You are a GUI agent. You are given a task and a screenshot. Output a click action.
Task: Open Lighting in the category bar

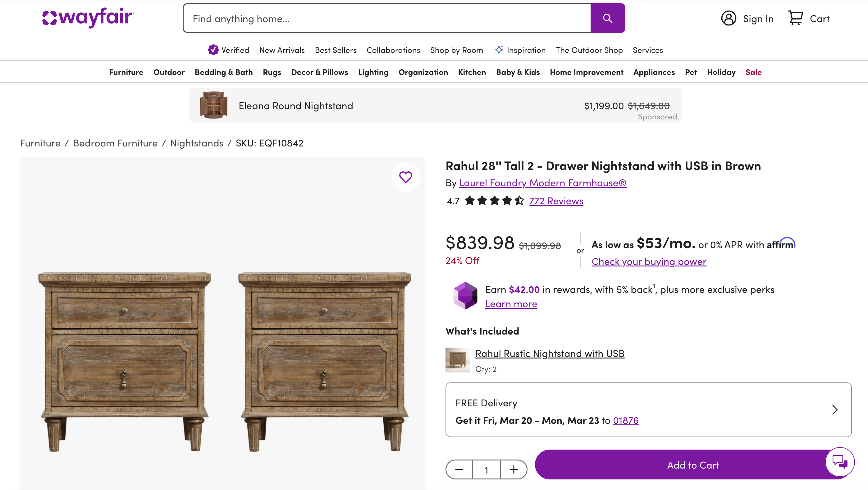(373, 72)
